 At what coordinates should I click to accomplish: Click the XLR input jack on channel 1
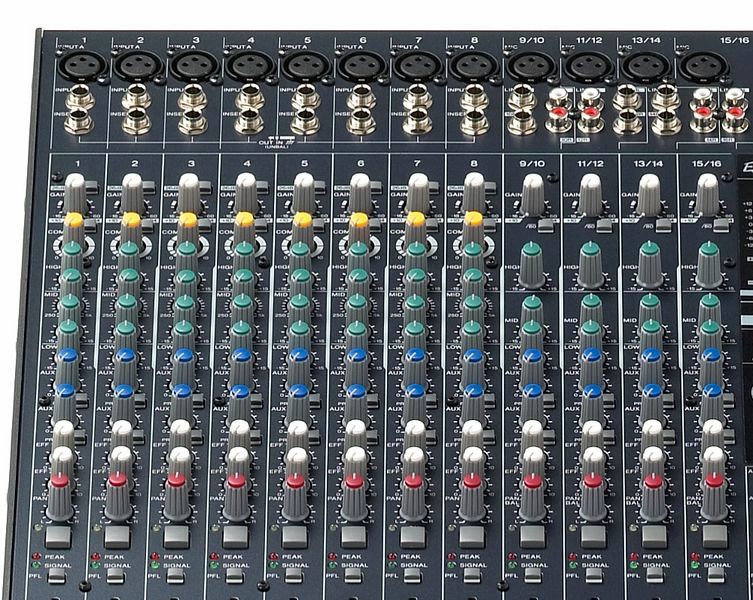pyautogui.click(x=75, y=67)
